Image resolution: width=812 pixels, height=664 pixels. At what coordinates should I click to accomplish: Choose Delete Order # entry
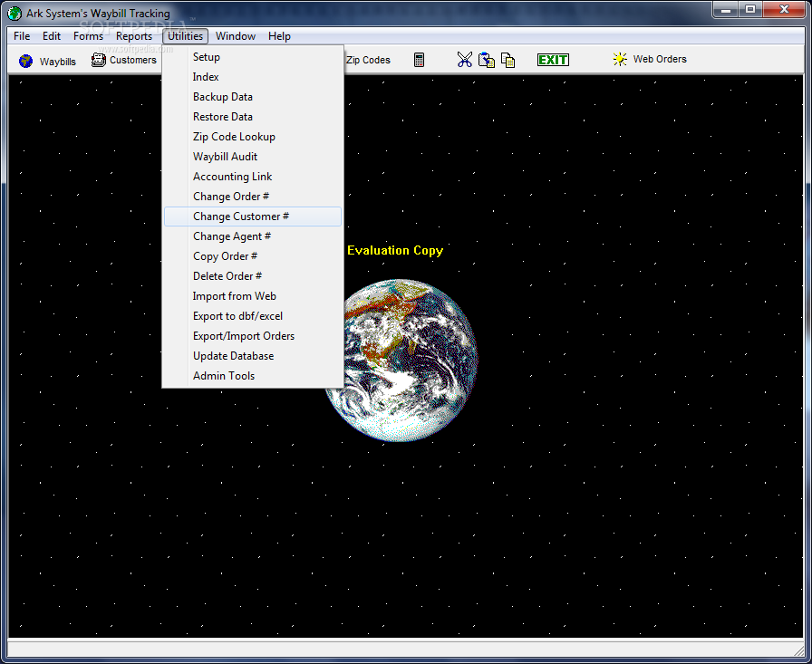[x=253, y=276]
